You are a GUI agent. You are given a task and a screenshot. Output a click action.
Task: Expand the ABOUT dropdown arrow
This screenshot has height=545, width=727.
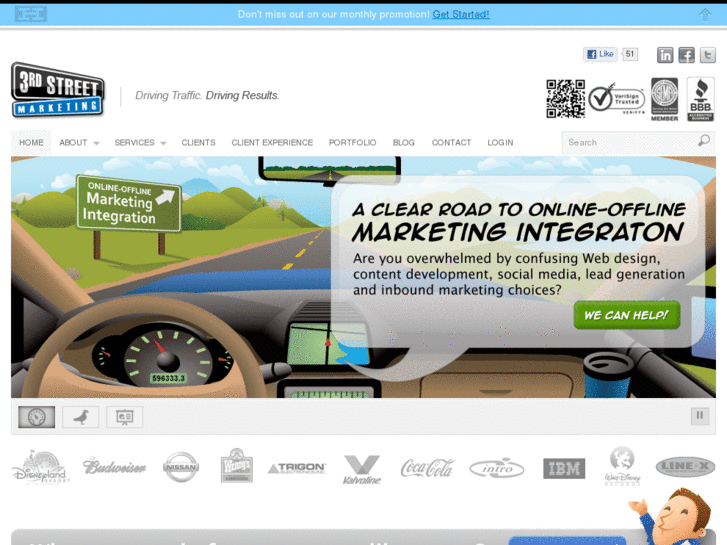(x=96, y=143)
